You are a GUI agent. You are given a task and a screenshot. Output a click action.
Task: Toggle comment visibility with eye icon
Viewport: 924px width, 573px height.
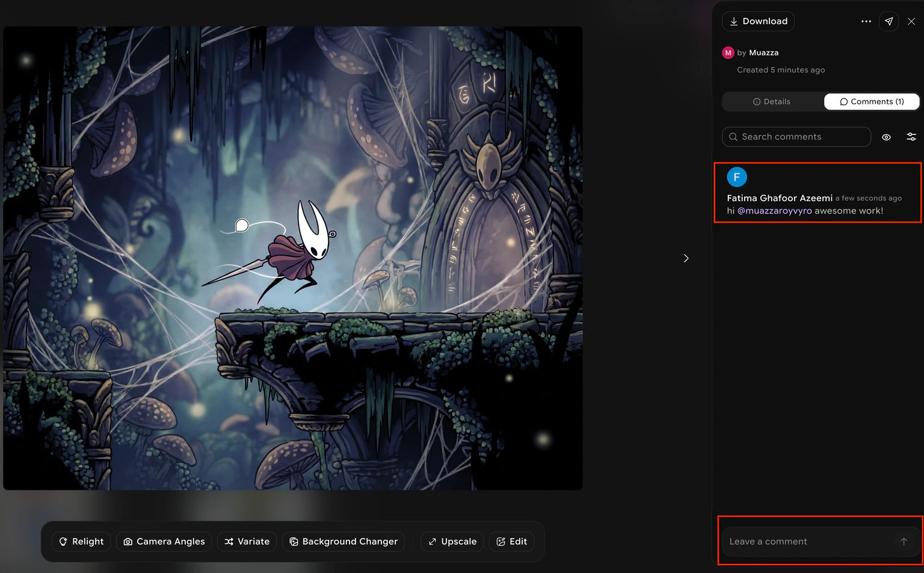[886, 137]
